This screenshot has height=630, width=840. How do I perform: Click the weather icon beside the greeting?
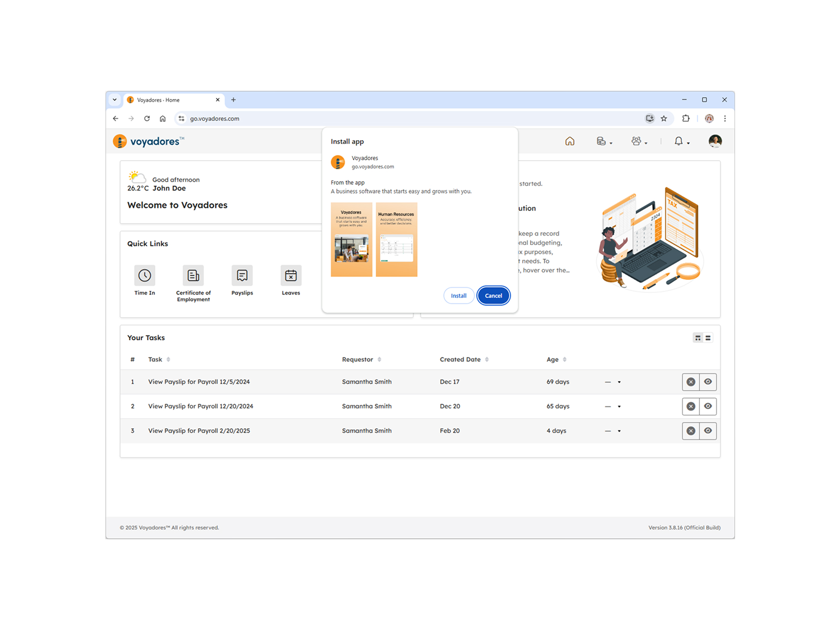click(x=137, y=176)
